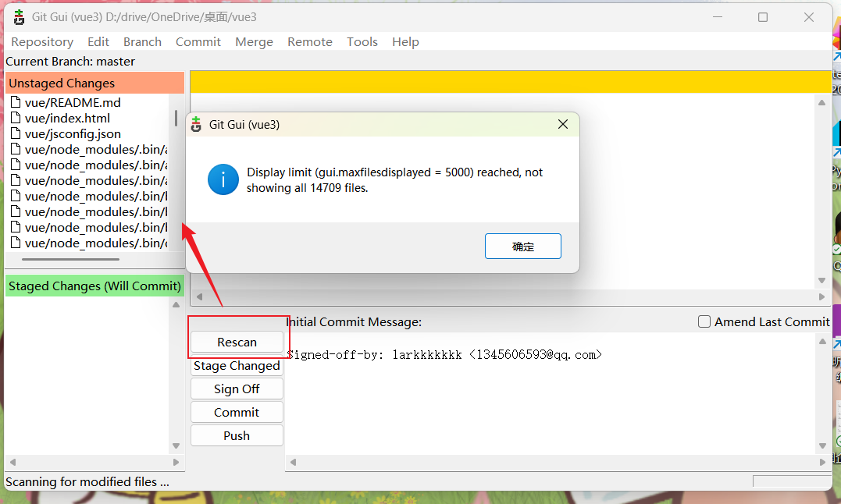The image size is (841, 504).
Task: Open the Merge menu
Action: [x=255, y=42]
